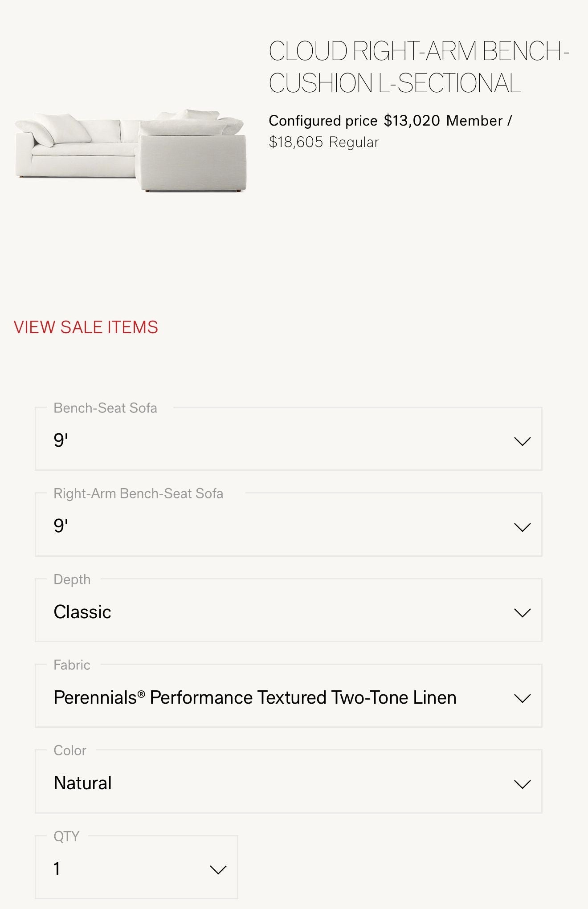Viewport: 588px width, 909px height.
Task: Click the 9' value under Bench-Seat Sofa
Action: point(61,440)
